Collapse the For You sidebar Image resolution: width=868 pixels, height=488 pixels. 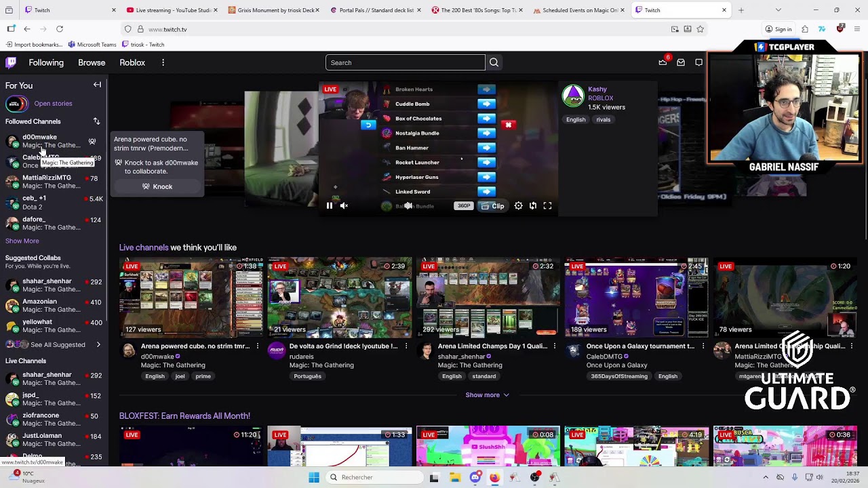97,85
